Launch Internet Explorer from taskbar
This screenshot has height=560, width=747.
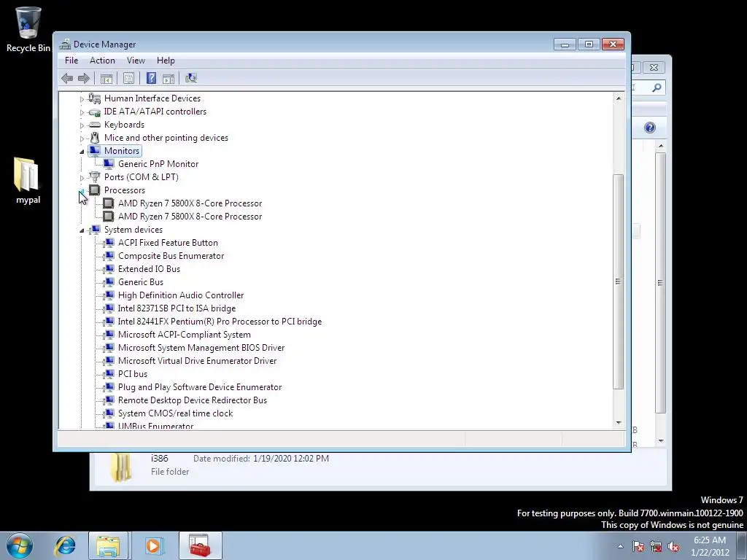point(65,545)
